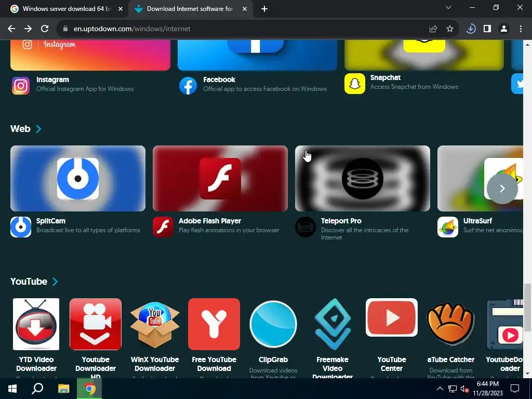
Task: Open Teleport Pro title link
Action: (x=341, y=221)
